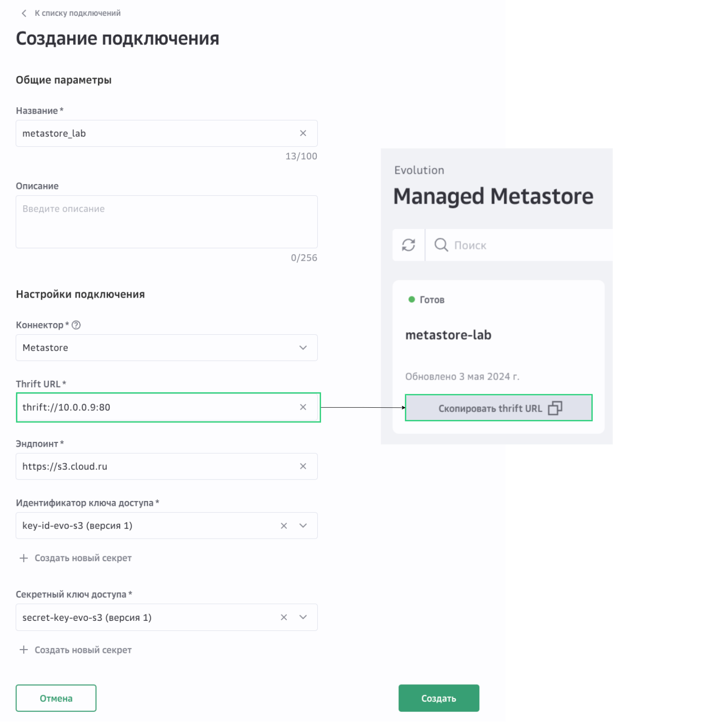The width and height of the screenshot is (721, 728).
Task: Click the 0/256 description counter
Action: click(304, 258)
